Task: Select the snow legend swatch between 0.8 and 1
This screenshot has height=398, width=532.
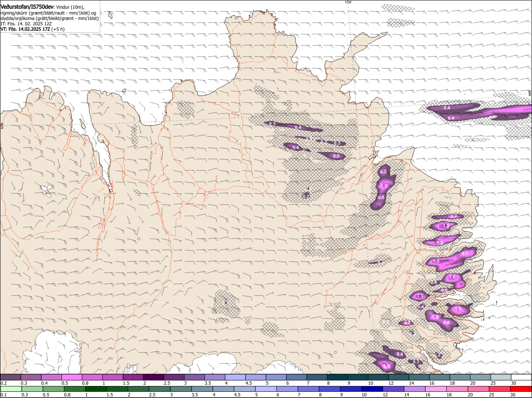Action: coord(92,377)
